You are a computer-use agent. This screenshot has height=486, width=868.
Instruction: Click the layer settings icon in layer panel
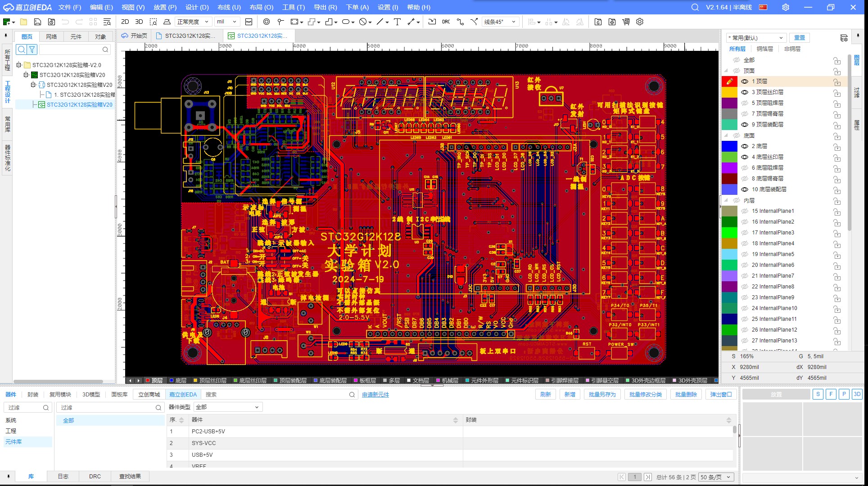[x=844, y=38]
